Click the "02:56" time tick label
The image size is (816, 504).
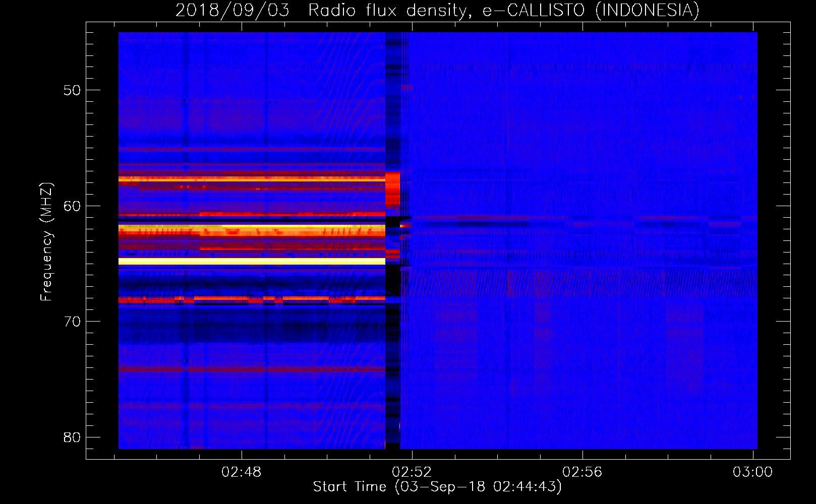(582, 472)
